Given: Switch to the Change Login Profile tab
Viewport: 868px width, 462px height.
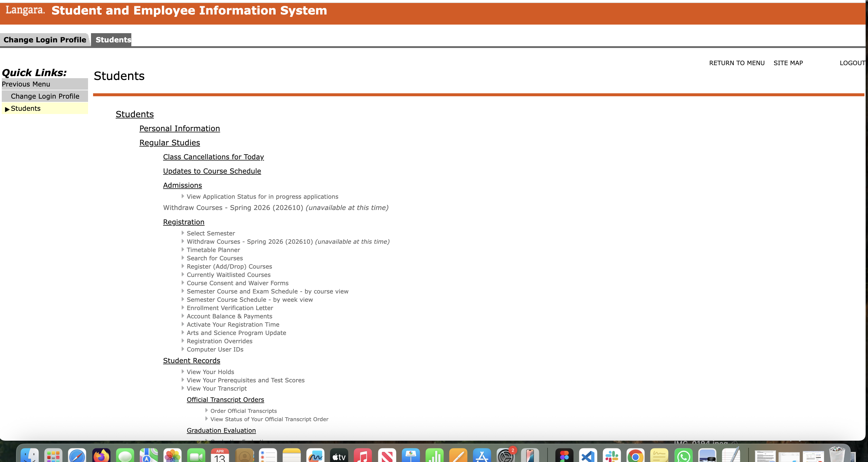Looking at the screenshot, I should point(45,39).
